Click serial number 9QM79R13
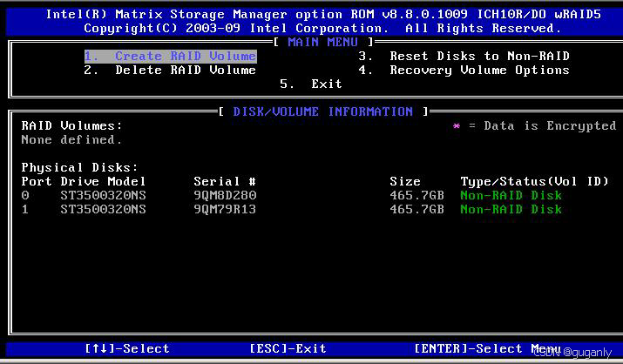Image resolution: width=623 pixels, height=364 pixels. click(x=225, y=209)
